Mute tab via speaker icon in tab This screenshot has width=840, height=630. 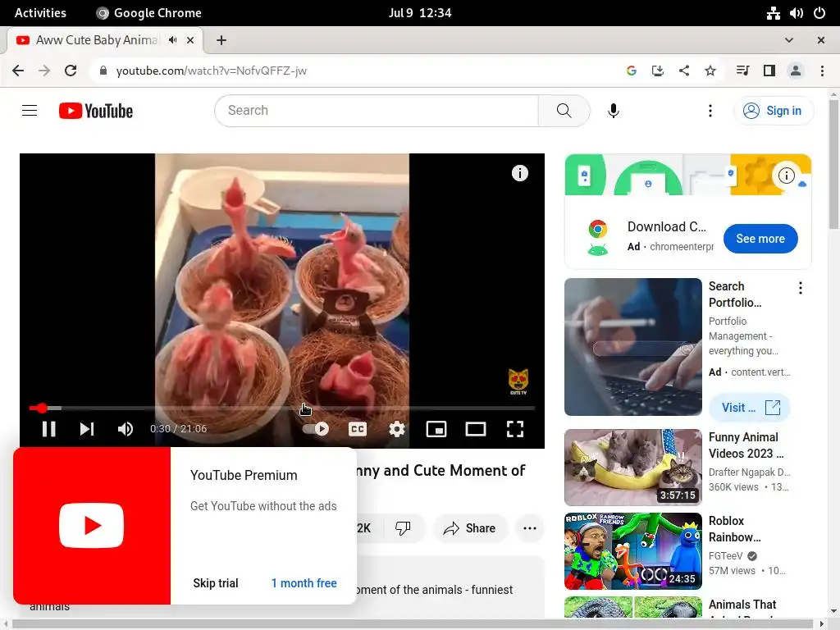[172, 40]
